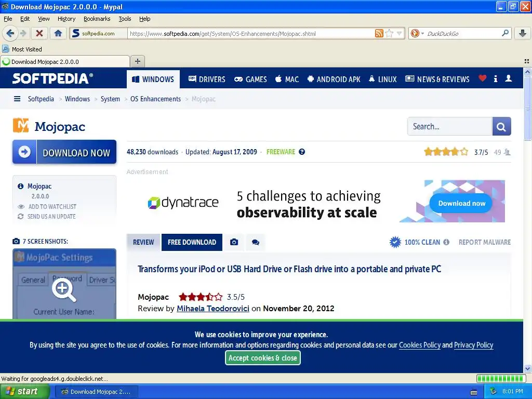The width and height of the screenshot is (532, 399).
Task: Go back with the browser back arrow
Action: 10,33
